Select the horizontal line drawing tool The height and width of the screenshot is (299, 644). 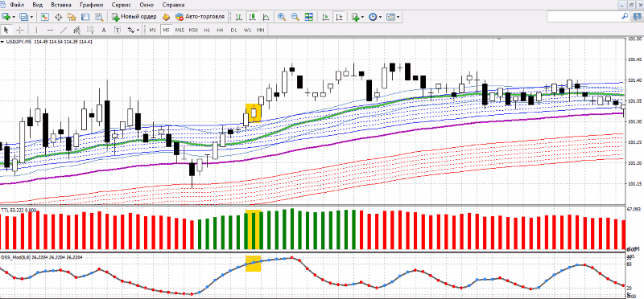[x=50, y=30]
